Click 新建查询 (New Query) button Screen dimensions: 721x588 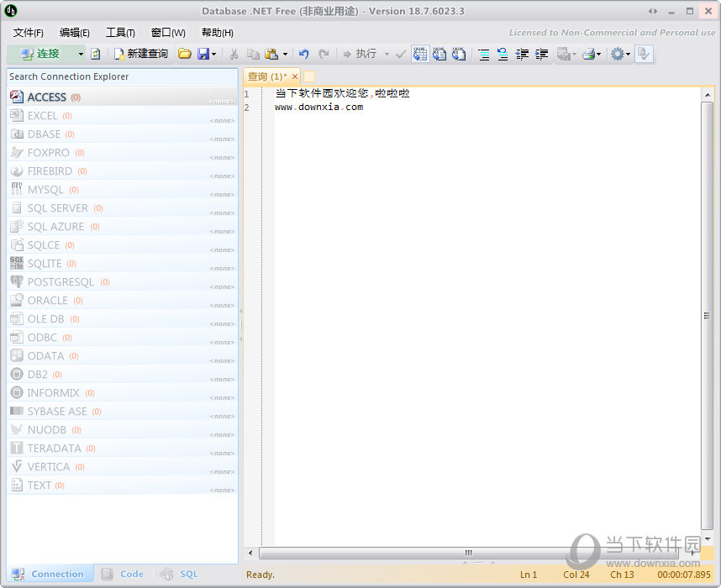click(140, 54)
